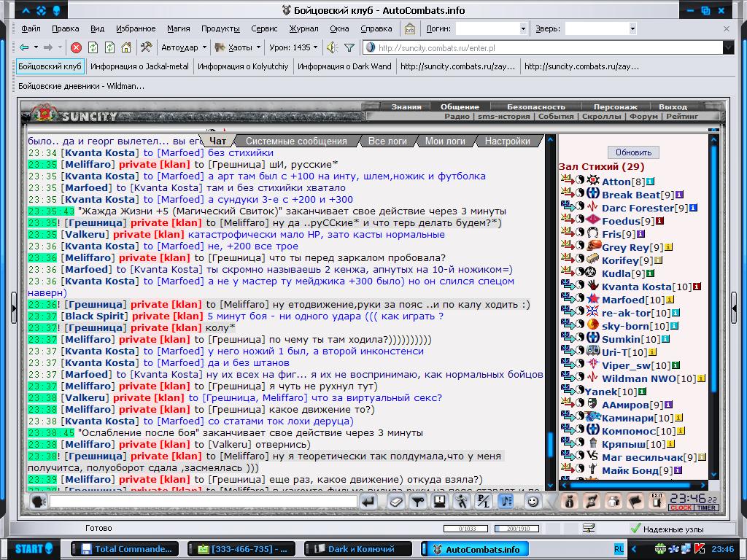The height and width of the screenshot is (560, 747).
Task: Click player name Wildman NWO
Action: tap(639, 378)
